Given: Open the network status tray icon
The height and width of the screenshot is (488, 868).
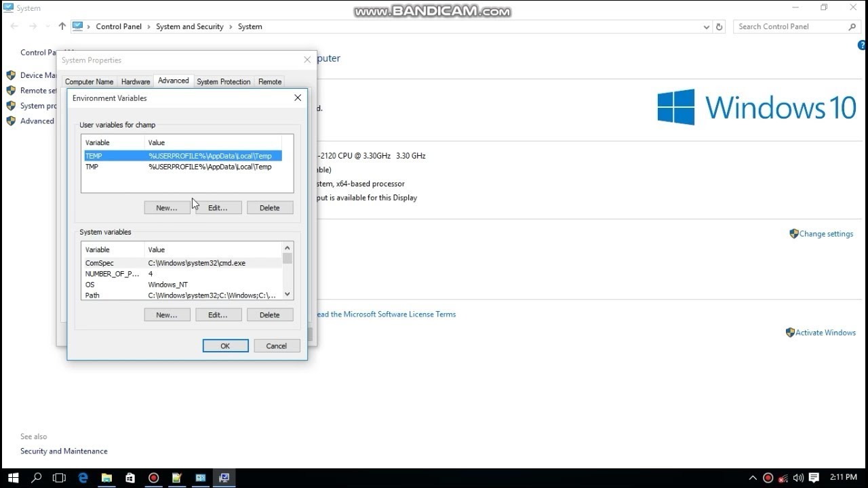Looking at the screenshot, I should tap(783, 478).
